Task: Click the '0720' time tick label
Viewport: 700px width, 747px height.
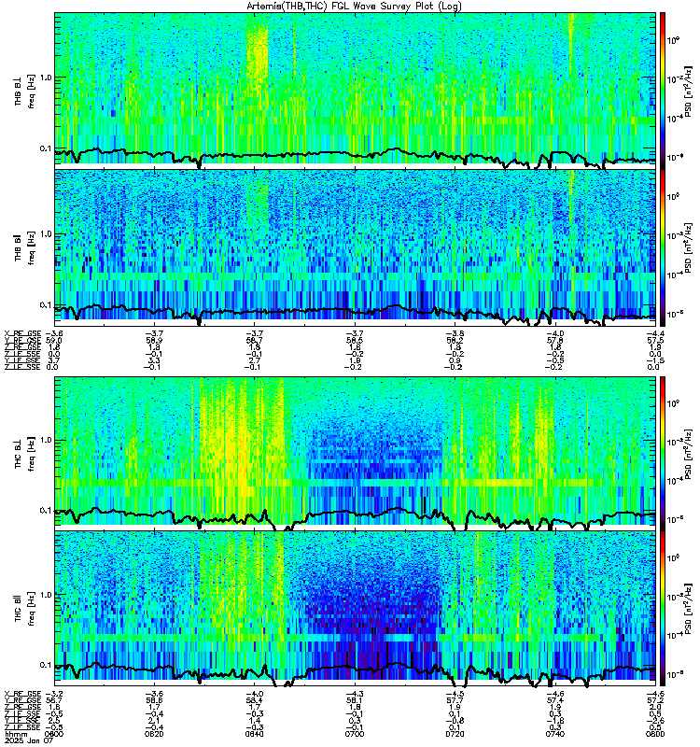Action: (x=455, y=734)
